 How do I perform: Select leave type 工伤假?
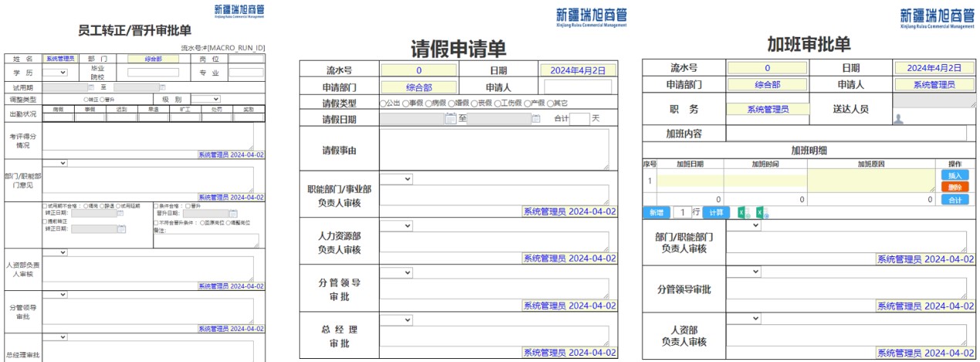coord(498,103)
